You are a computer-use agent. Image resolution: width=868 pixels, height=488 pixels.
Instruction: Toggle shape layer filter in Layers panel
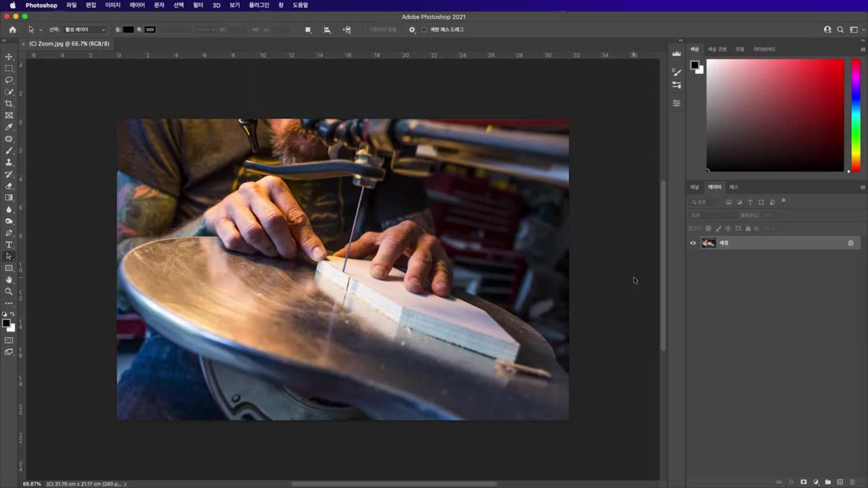761,202
